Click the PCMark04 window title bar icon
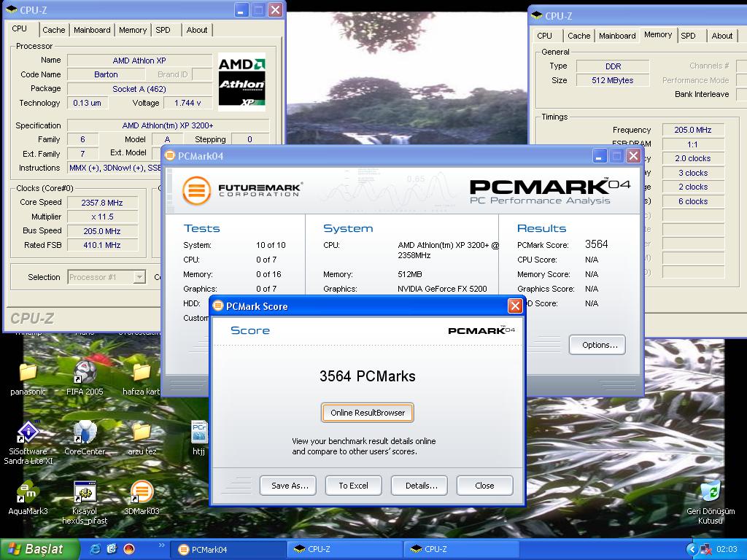The height and width of the screenshot is (560, 747). [x=169, y=156]
